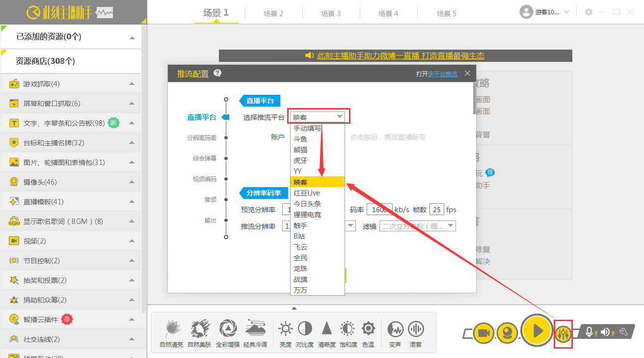Choose YY from the platform list

click(x=318, y=171)
